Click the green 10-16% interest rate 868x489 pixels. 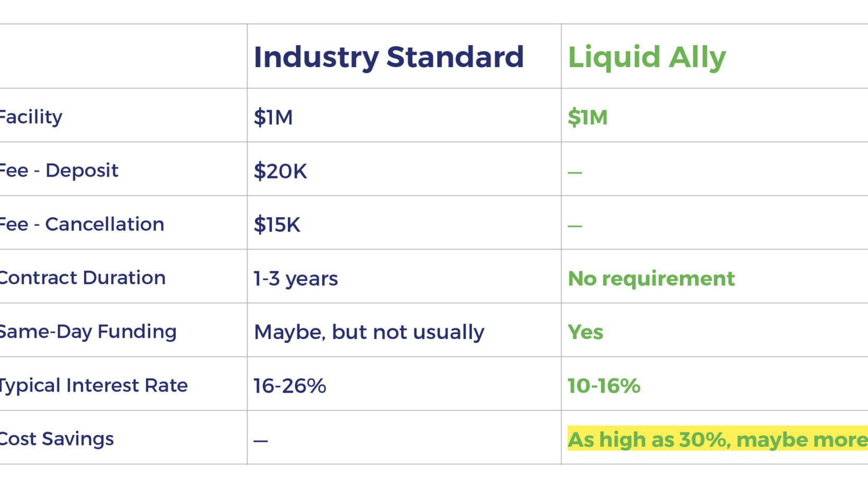click(x=604, y=386)
